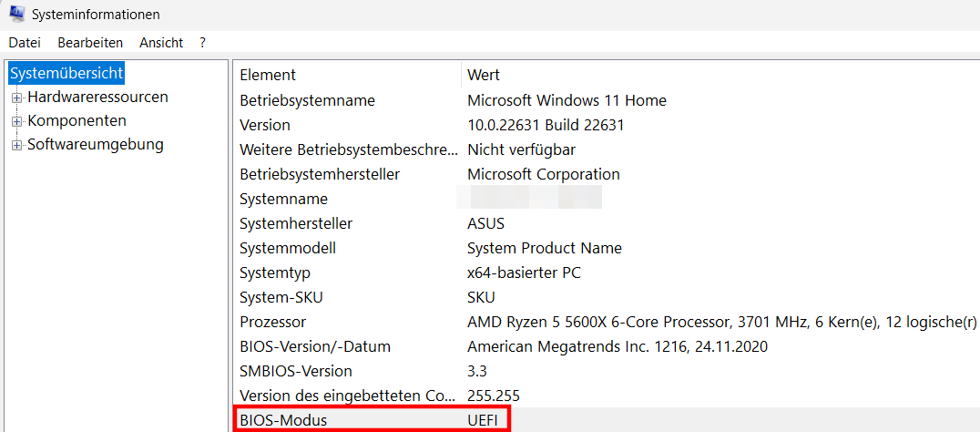980x432 pixels.
Task: Open the Ansicht menu
Action: [161, 43]
